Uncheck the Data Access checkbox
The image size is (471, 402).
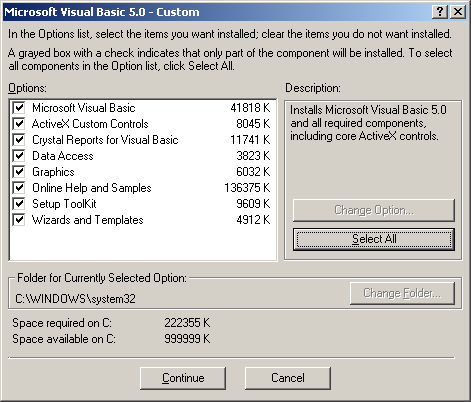(x=19, y=156)
